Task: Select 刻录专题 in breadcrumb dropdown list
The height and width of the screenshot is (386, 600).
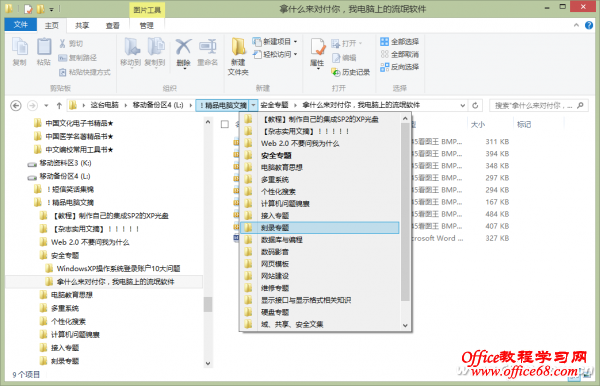Action: coord(320,228)
